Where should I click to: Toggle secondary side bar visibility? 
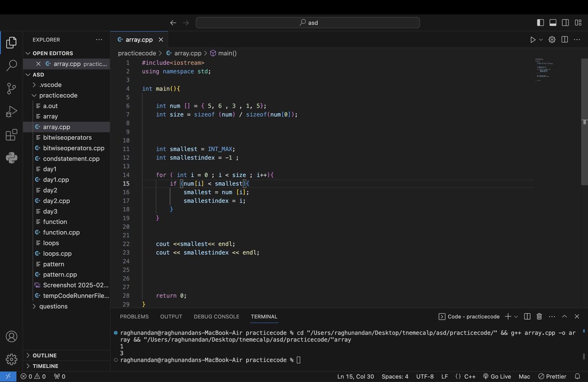565,23
